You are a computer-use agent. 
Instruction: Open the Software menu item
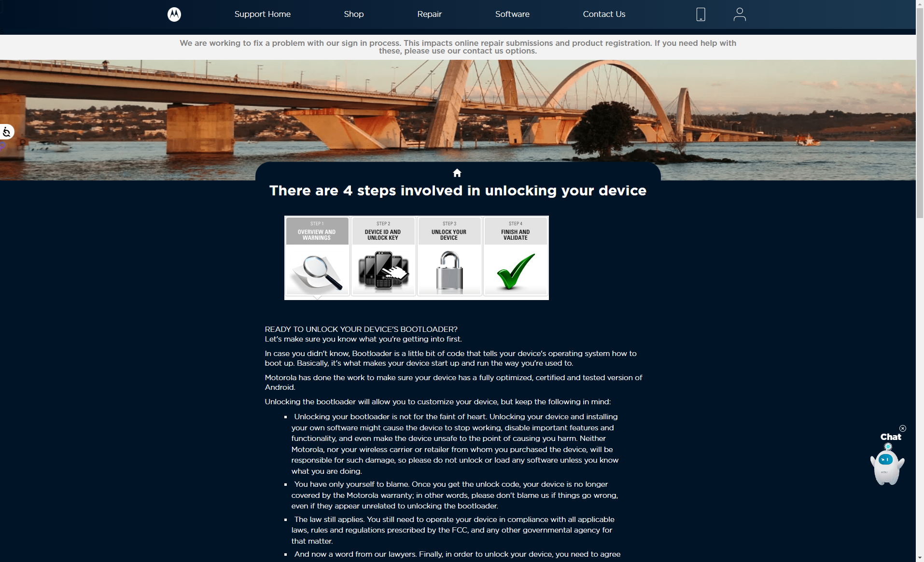click(512, 14)
